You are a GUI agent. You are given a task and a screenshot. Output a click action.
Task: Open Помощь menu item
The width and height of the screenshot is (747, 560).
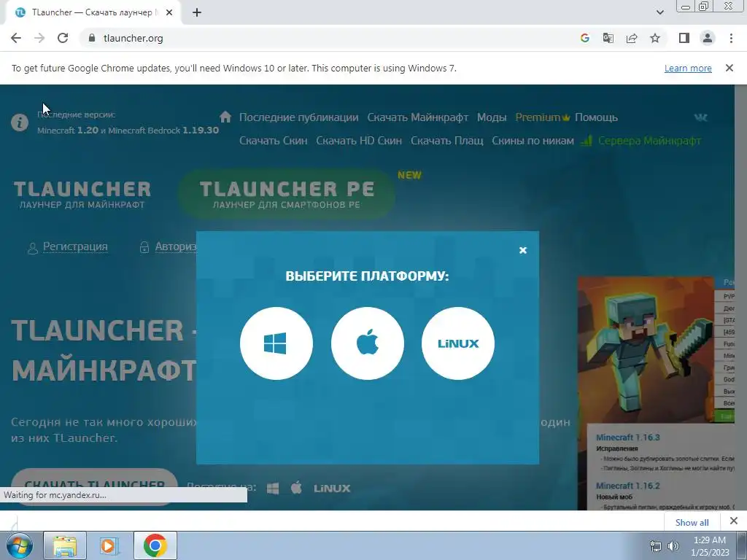(597, 117)
